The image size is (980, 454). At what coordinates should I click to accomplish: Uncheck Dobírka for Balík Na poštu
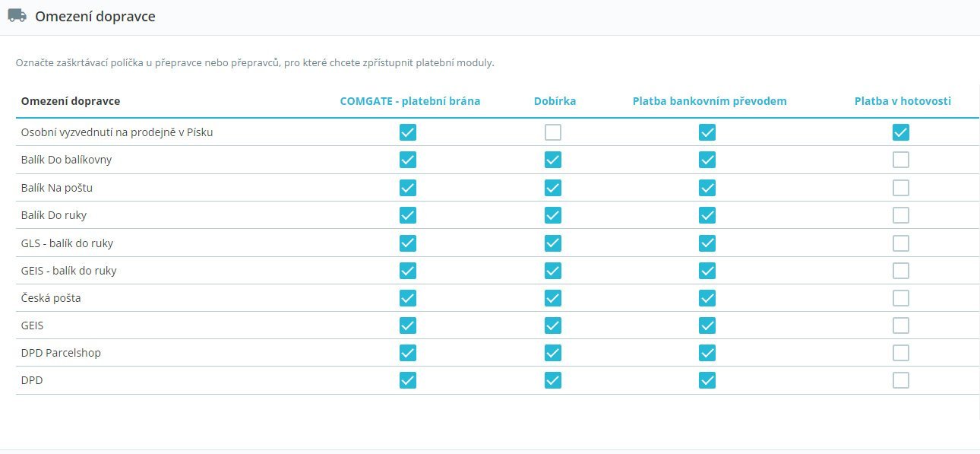pyautogui.click(x=553, y=187)
